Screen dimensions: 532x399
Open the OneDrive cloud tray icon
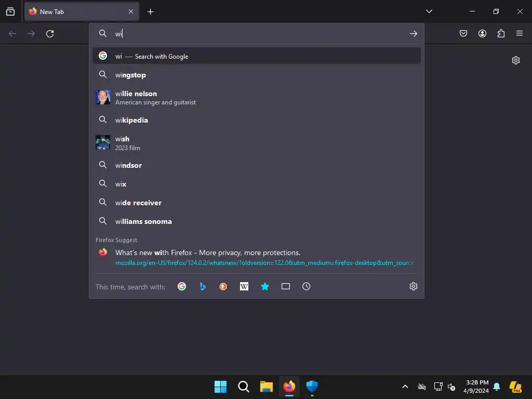[422, 387]
